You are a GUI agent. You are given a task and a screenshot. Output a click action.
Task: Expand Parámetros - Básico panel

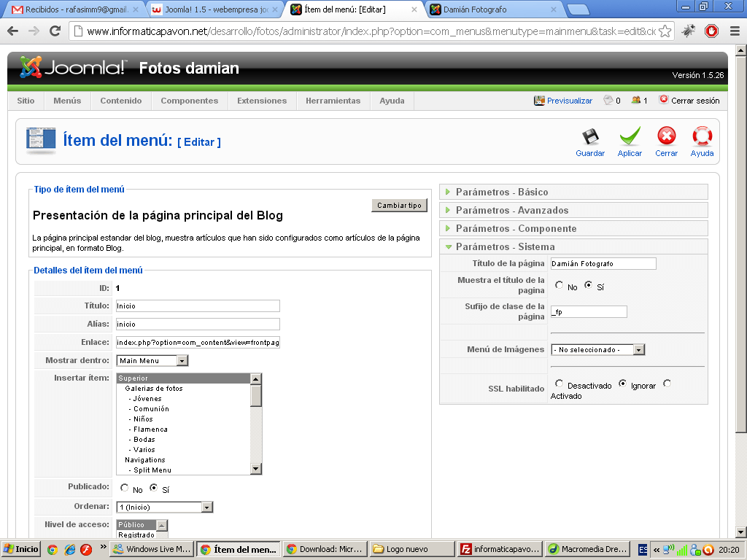click(573, 192)
